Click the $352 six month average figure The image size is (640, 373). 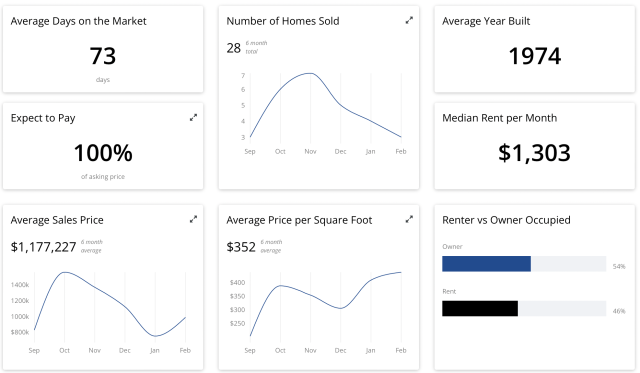(241, 247)
